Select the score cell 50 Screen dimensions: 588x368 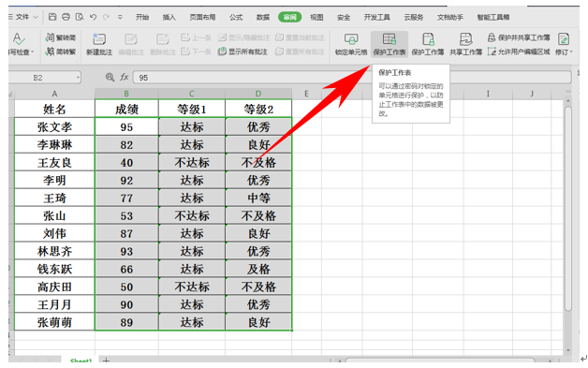tap(126, 287)
